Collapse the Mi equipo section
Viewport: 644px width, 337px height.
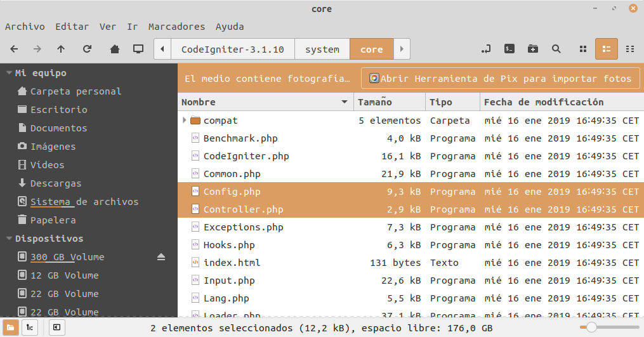9,73
